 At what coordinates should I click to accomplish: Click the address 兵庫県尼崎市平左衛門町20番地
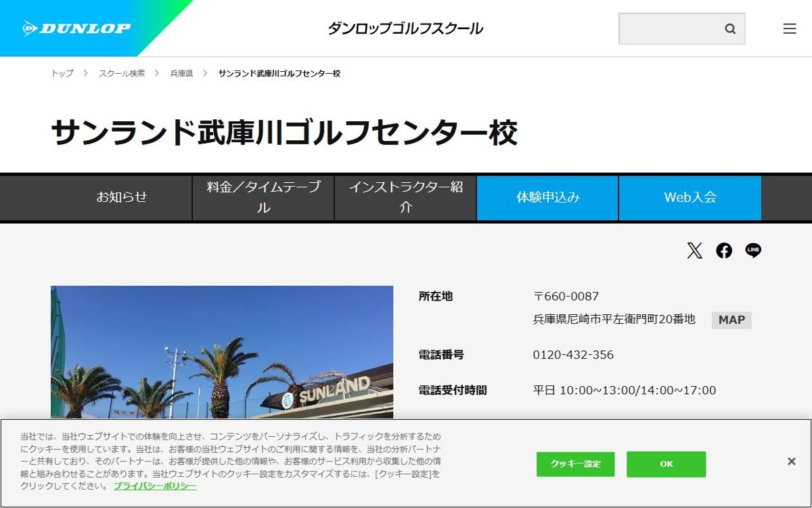pyautogui.click(x=614, y=320)
